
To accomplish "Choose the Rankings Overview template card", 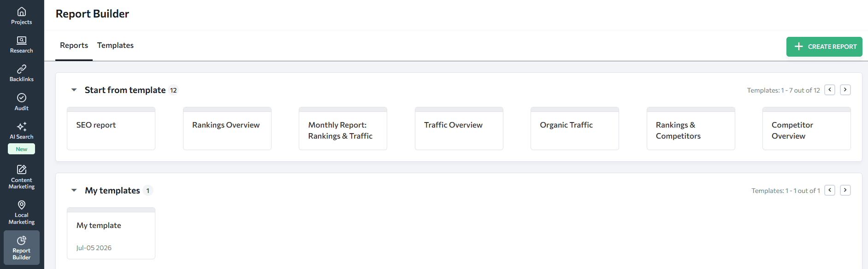I will point(227,129).
